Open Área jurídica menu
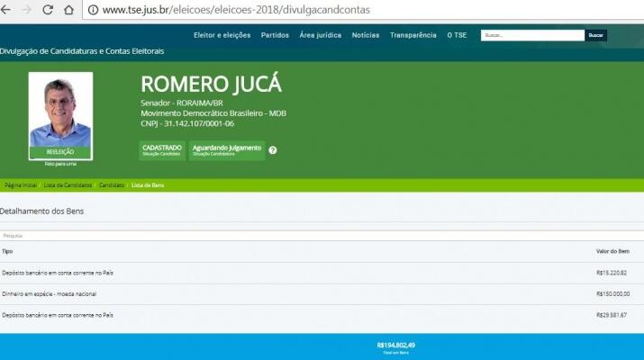This screenshot has height=360, width=644. click(321, 35)
